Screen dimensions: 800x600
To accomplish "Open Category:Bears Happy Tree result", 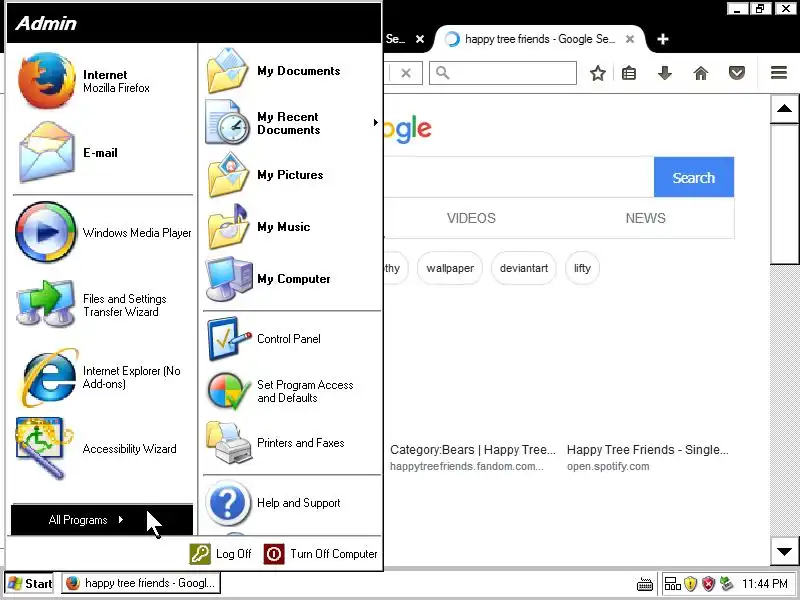I will point(472,450).
